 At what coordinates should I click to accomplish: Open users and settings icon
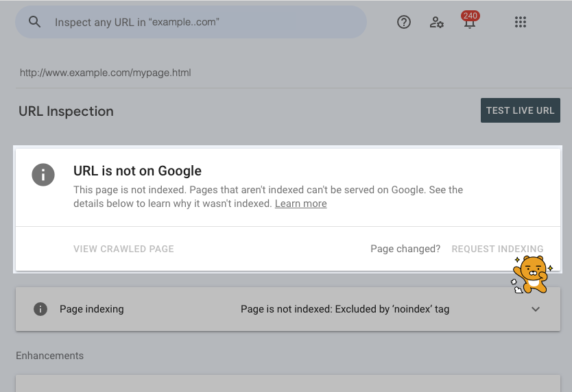[x=436, y=22]
